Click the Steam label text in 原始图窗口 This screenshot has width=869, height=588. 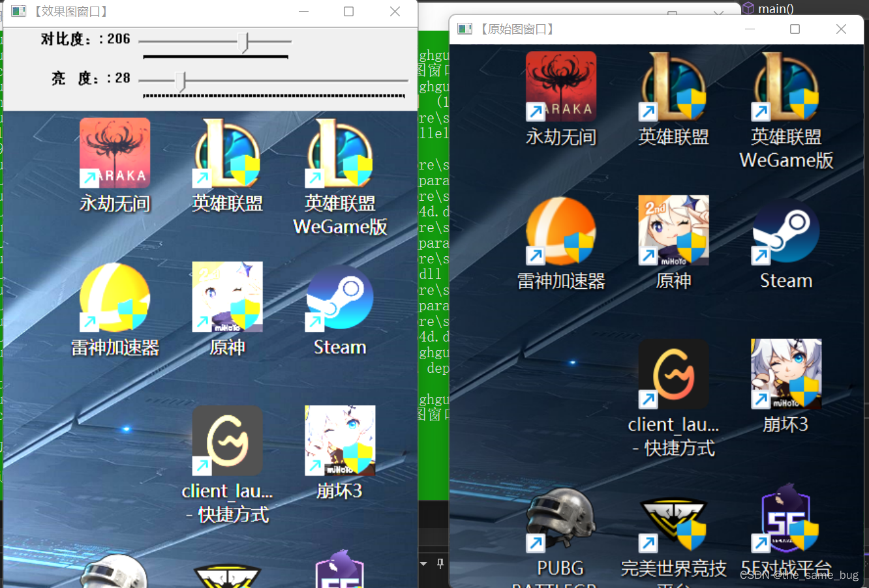point(786,281)
